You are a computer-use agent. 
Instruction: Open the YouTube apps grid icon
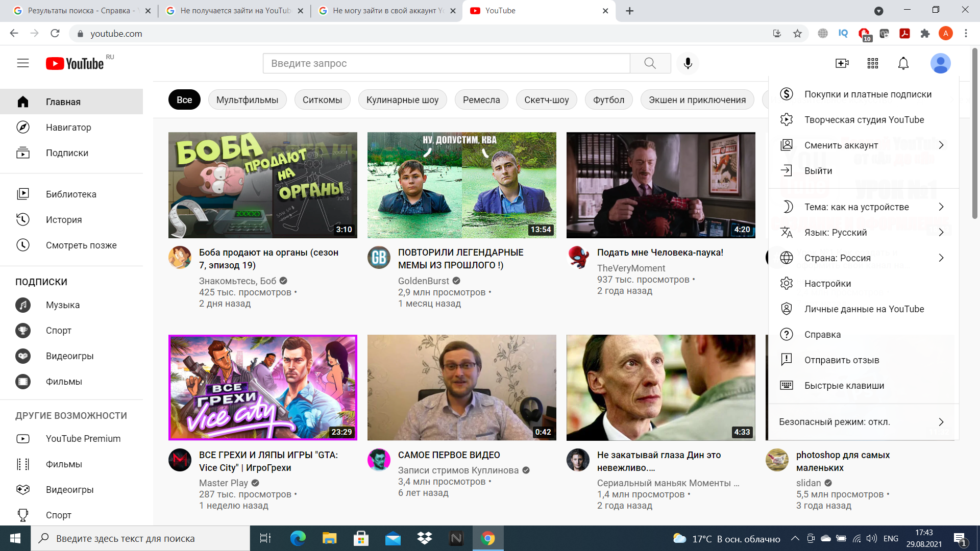872,63
